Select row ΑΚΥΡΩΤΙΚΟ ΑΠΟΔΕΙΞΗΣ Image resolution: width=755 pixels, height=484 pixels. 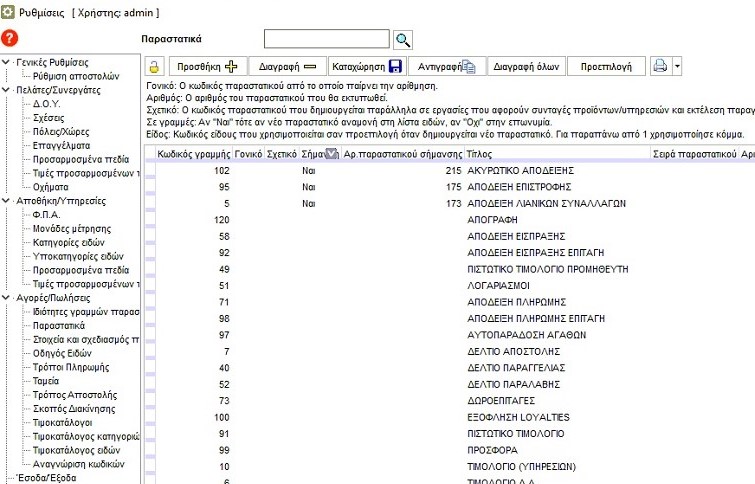tap(521, 170)
